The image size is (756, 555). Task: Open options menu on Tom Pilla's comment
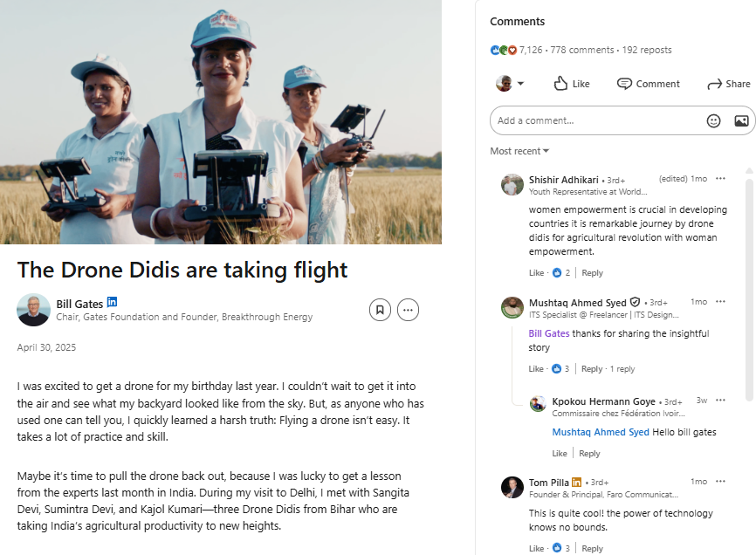[720, 482]
